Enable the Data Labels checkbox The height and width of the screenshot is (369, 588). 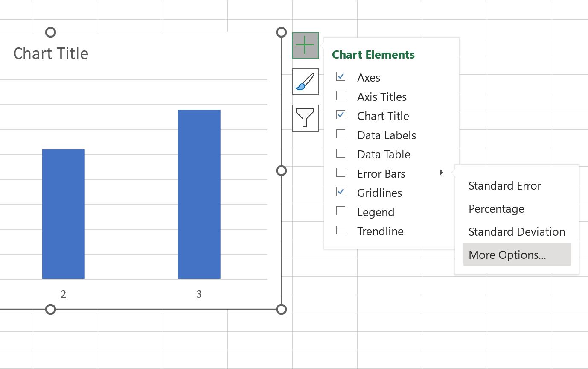(x=341, y=134)
